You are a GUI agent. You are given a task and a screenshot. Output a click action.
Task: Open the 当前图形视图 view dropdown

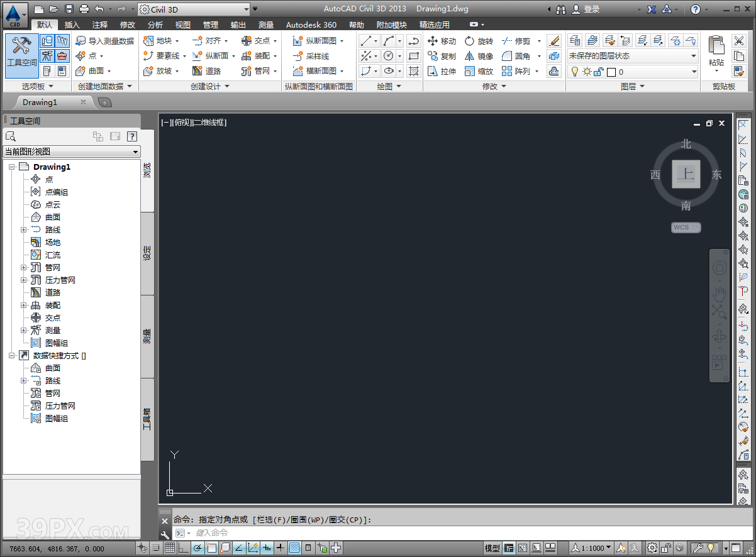pos(72,152)
